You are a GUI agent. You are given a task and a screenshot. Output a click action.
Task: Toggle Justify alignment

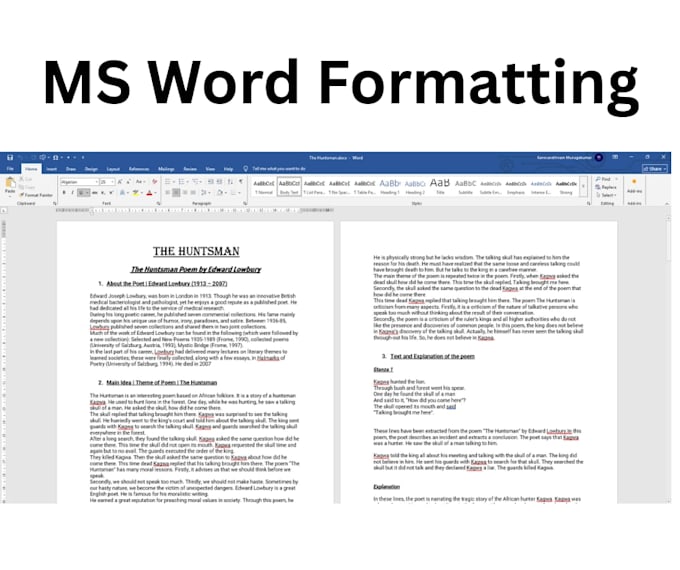193,194
